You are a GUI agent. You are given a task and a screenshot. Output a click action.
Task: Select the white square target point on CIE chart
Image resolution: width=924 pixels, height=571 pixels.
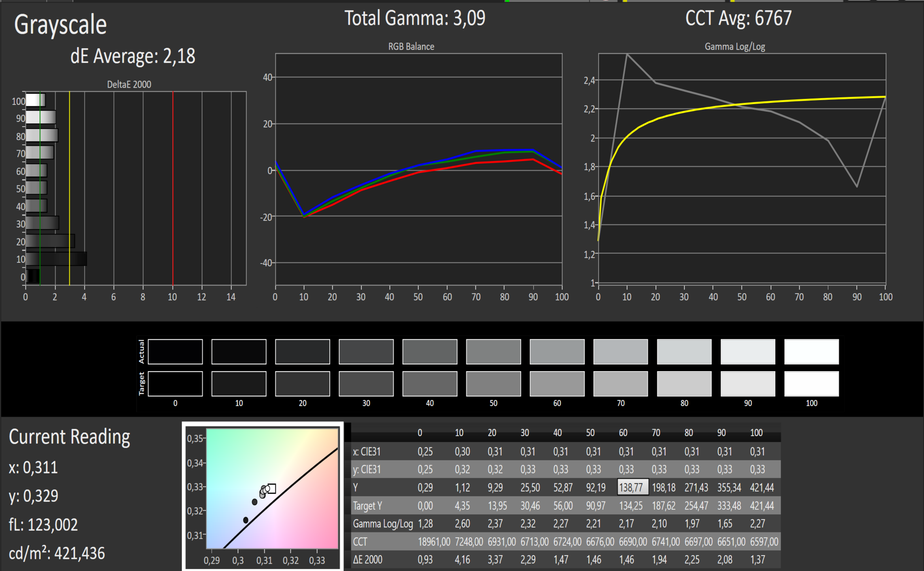tap(272, 489)
